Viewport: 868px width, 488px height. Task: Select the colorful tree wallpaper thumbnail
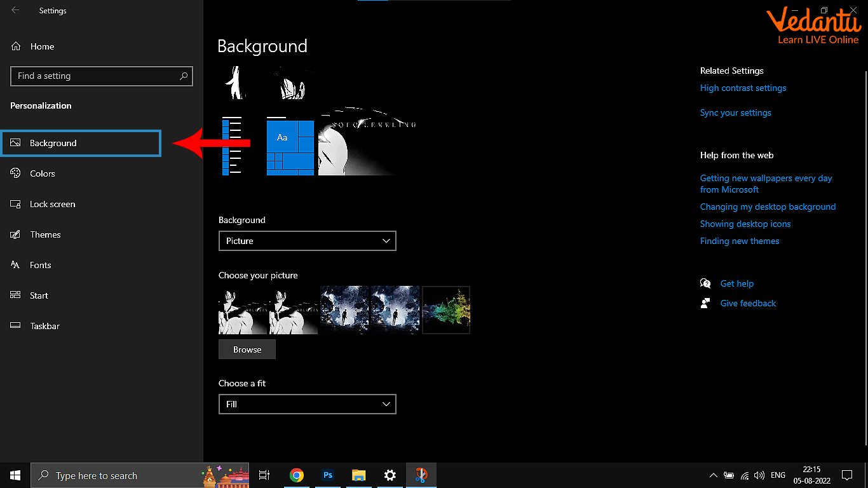pyautogui.click(x=446, y=310)
